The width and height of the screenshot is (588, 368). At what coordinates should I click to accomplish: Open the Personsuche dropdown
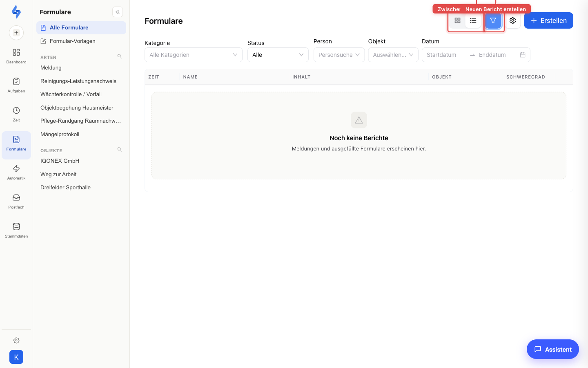coord(339,55)
